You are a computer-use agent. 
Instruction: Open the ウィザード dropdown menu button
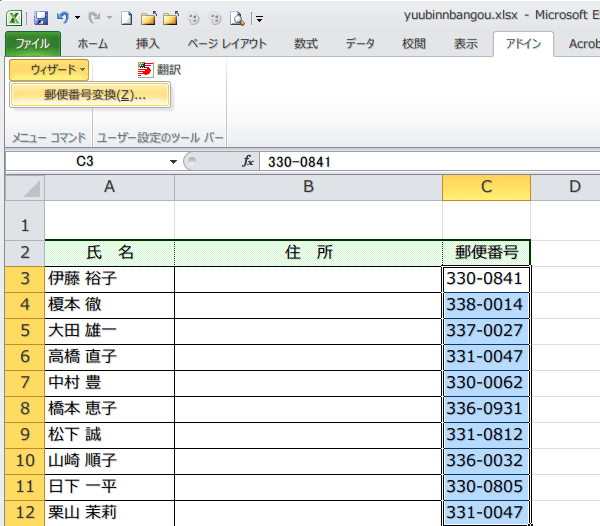click(50, 69)
